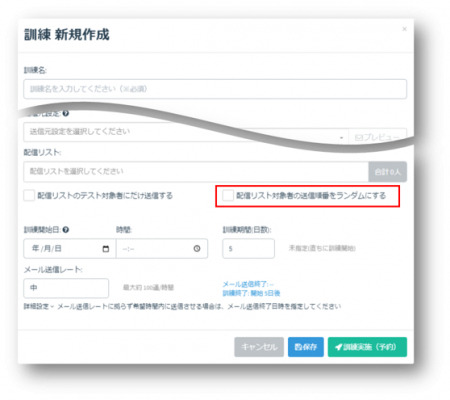Enable 配信リストのテスト対象者にだけ送信する checkbox

tap(29, 195)
